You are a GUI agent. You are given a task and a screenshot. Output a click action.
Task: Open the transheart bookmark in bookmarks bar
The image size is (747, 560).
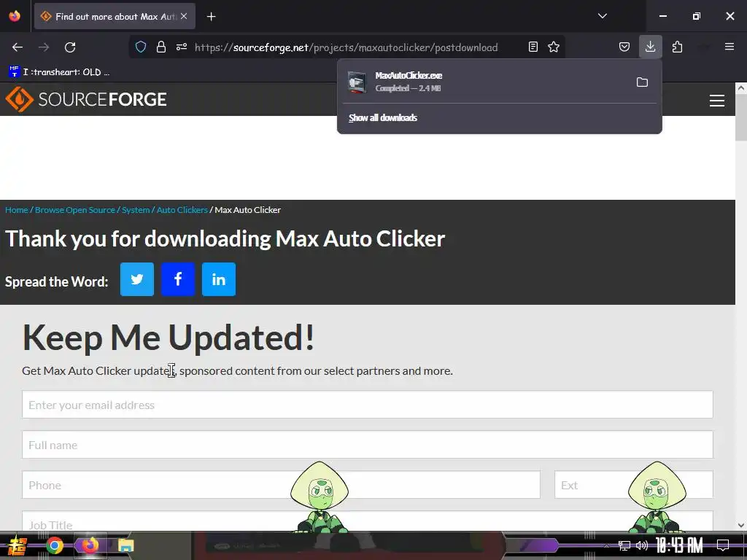pyautogui.click(x=59, y=72)
